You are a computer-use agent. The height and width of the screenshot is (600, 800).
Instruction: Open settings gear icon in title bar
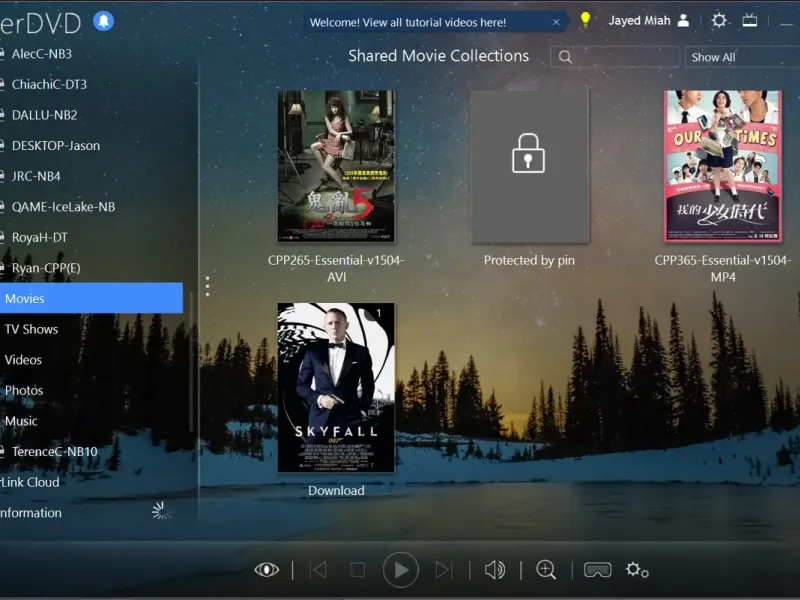(719, 20)
